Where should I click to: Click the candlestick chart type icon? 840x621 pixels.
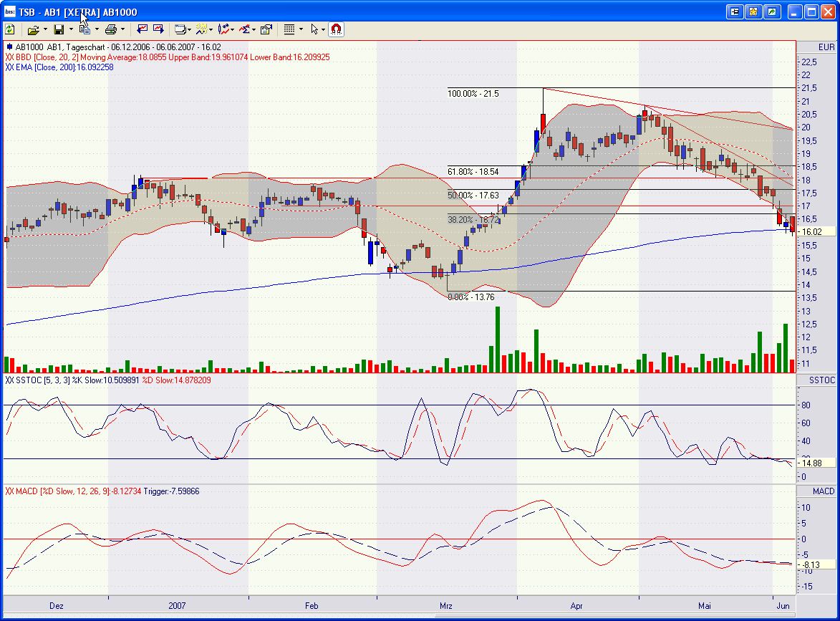point(223,29)
